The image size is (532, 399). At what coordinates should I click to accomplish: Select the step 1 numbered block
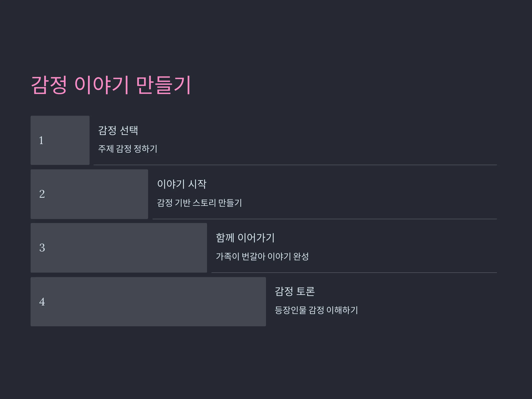60,140
